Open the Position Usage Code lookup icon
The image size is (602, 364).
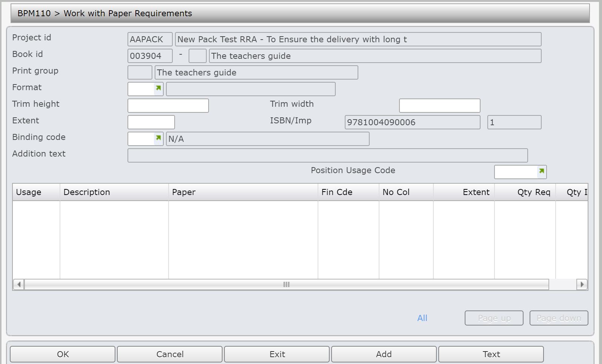(x=541, y=171)
